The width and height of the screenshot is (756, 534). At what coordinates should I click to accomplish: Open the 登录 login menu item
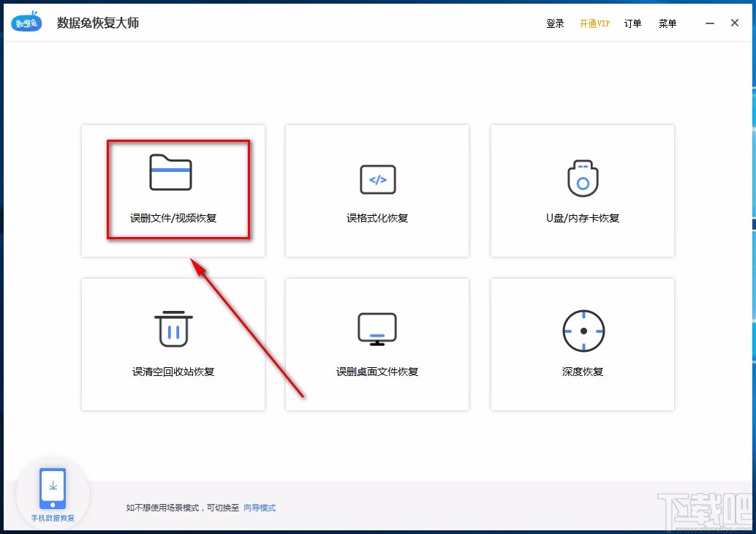555,23
